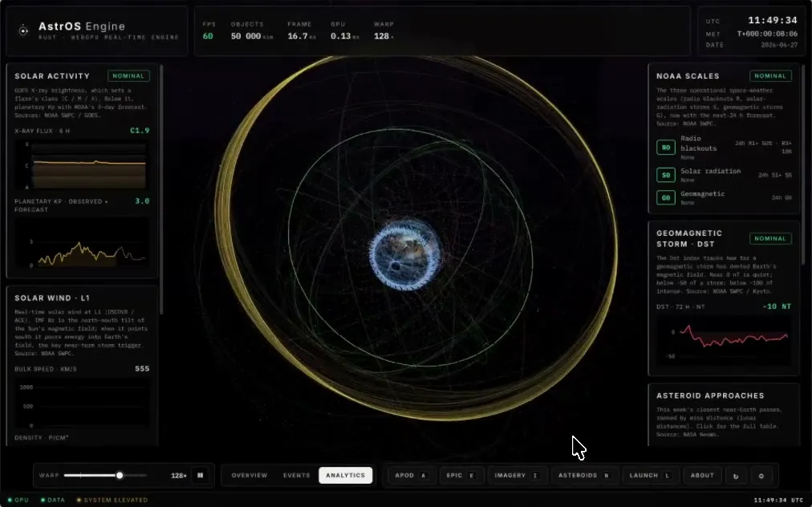Click the AstrOS Engine logo icon
The image size is (812, 507).
pos(23,30)
